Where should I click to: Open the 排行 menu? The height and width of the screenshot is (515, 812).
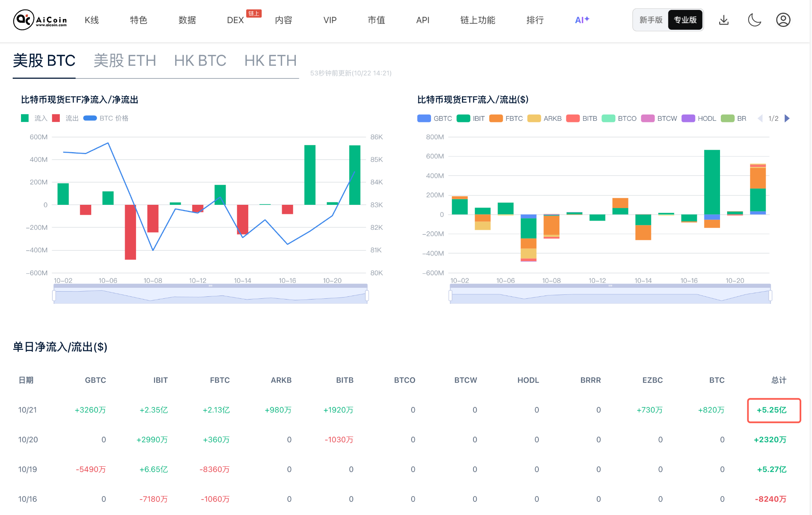535,20
